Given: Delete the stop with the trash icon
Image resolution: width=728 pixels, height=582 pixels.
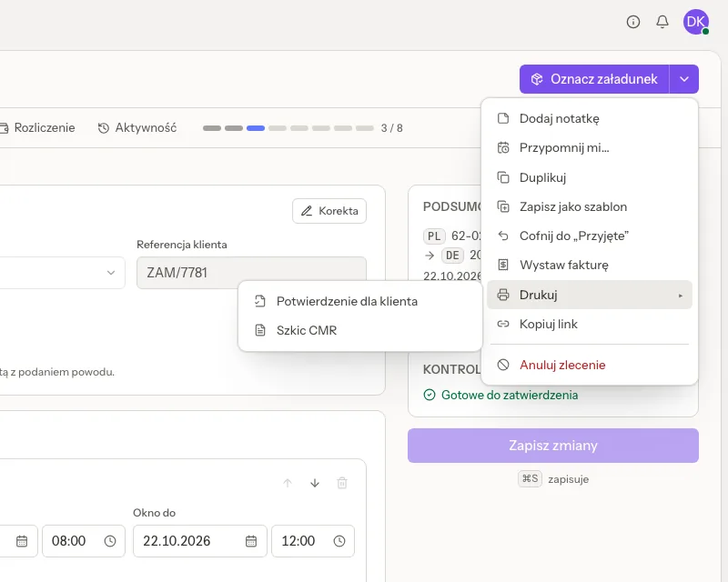Looking at the screenshot, I should (342, 483).
